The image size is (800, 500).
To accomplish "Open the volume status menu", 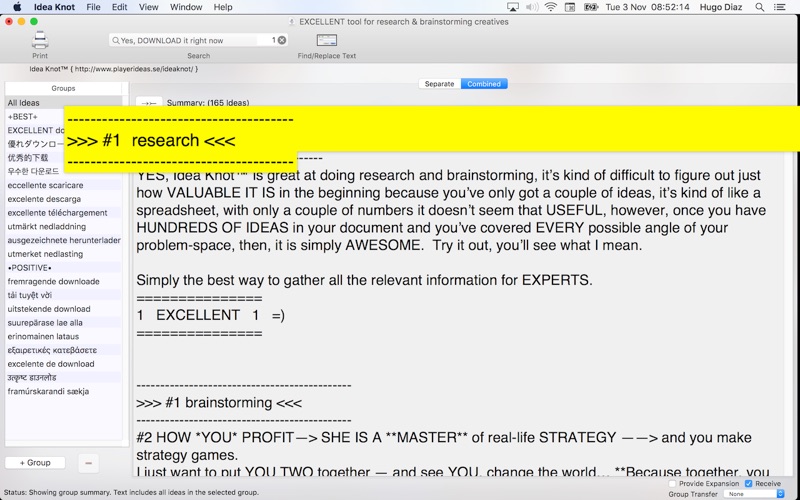I will 532,7.
